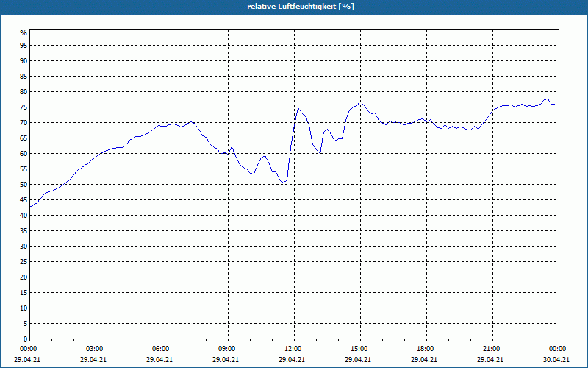Click the 'relative Luftfeuchtigkeit [%]' chart title
Image resolution: width=588 pixels, height=368 pixels.
301,7
